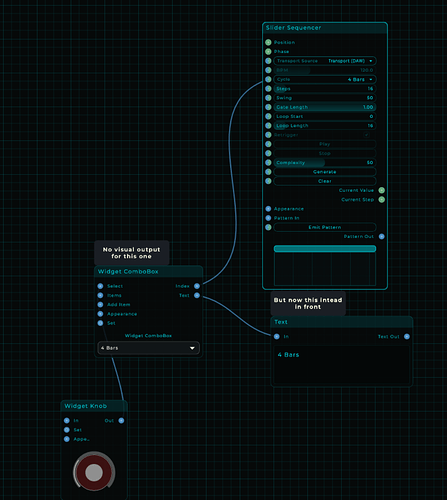
Task: Click the Pattern In input port
Action: coord(268,218)
